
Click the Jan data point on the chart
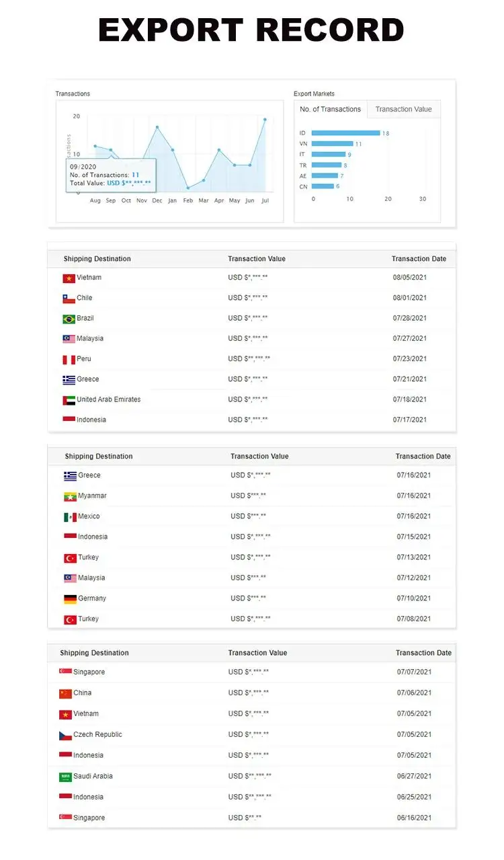173,149
